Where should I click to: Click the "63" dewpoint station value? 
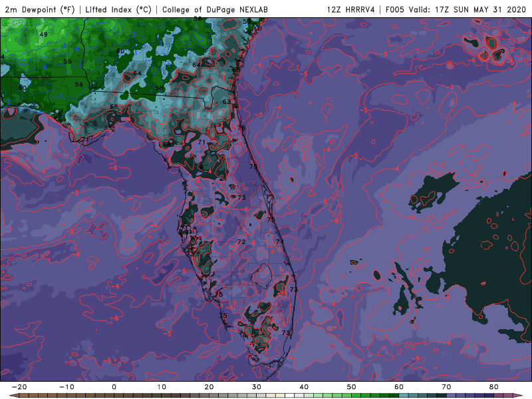click(x=227, y=102)
